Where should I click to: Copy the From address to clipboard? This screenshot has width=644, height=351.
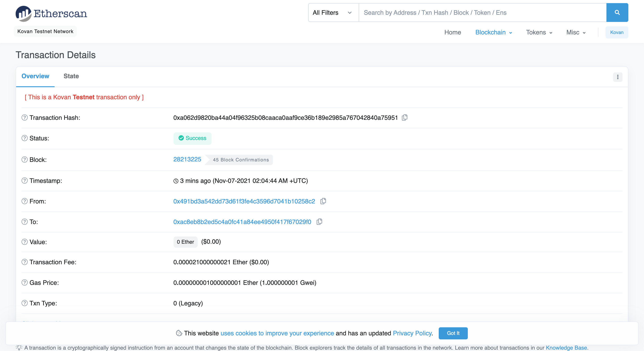pyautogui.click(x=323, y=201)
